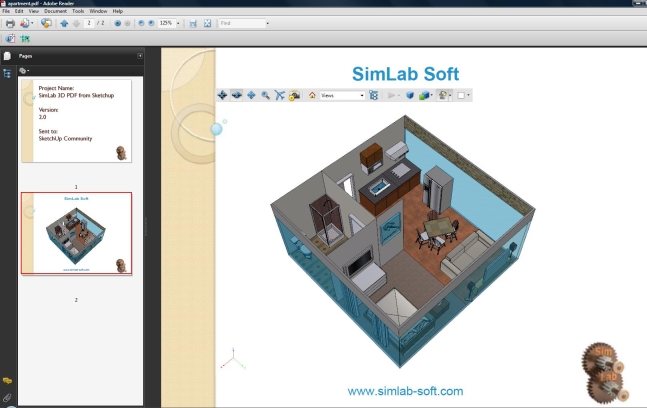This screenshot has height=408, width=647.
Task: Open the Tools menu
Action: click(78, 11)
